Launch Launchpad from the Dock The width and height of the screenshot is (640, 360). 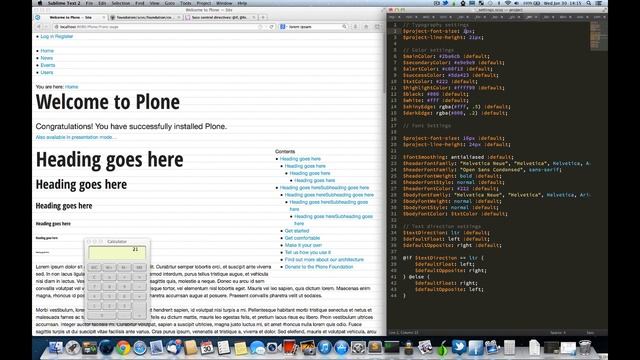(73, 347)
